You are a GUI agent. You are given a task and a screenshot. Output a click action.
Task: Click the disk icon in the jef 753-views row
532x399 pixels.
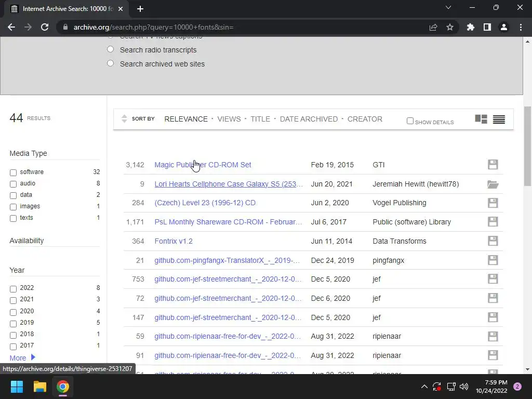493,279
